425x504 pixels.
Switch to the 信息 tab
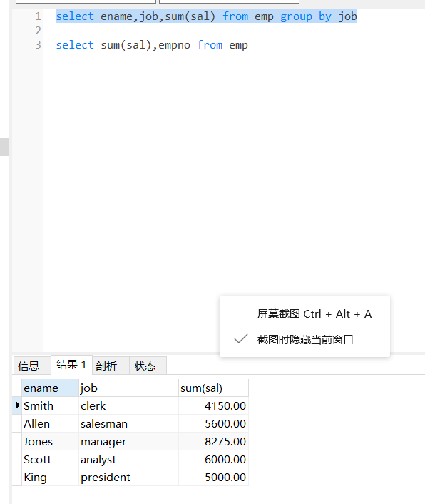pos(32,366)
